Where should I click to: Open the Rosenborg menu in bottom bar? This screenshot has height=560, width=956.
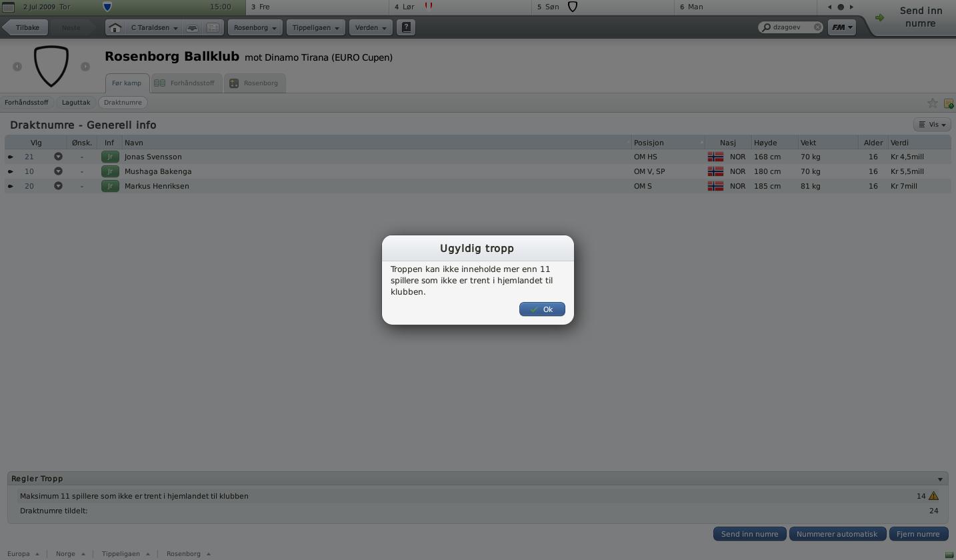click(x=188, y=554)
